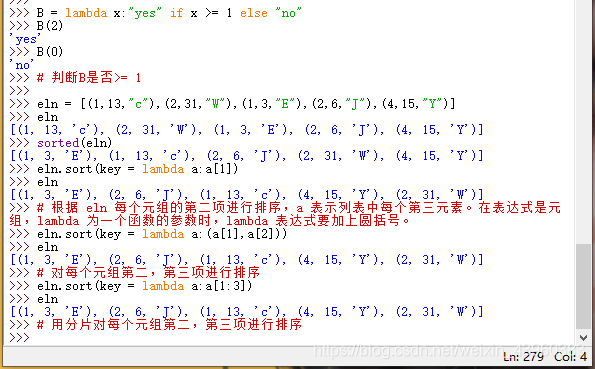
Task: Click the empty prompt on the last line
Action: tap(19, 337)
